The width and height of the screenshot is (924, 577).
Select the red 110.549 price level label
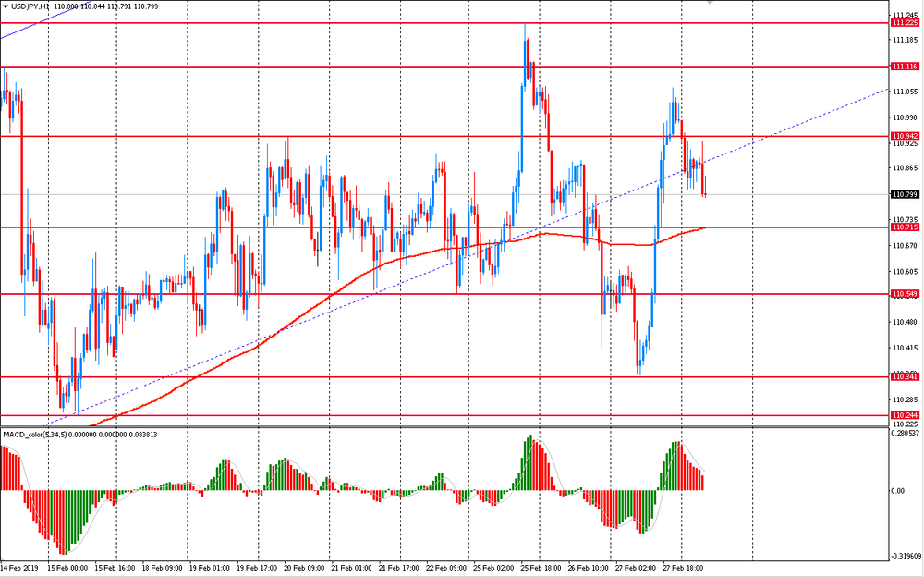tap(905, 294)
